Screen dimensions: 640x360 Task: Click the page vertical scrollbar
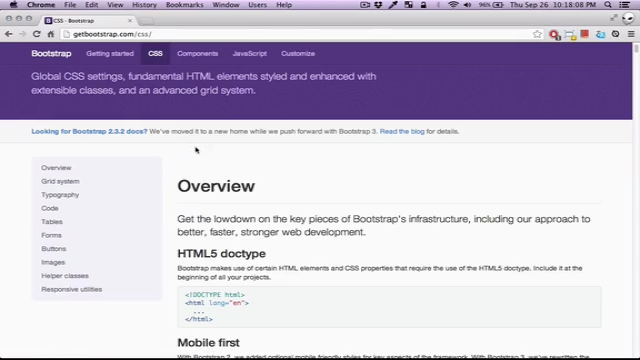(x=636, y=200)
